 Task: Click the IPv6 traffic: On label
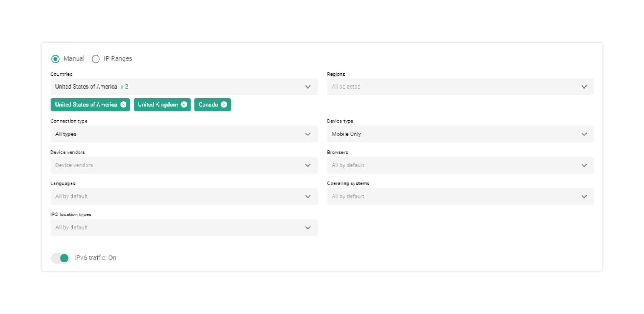coord(95,258)
